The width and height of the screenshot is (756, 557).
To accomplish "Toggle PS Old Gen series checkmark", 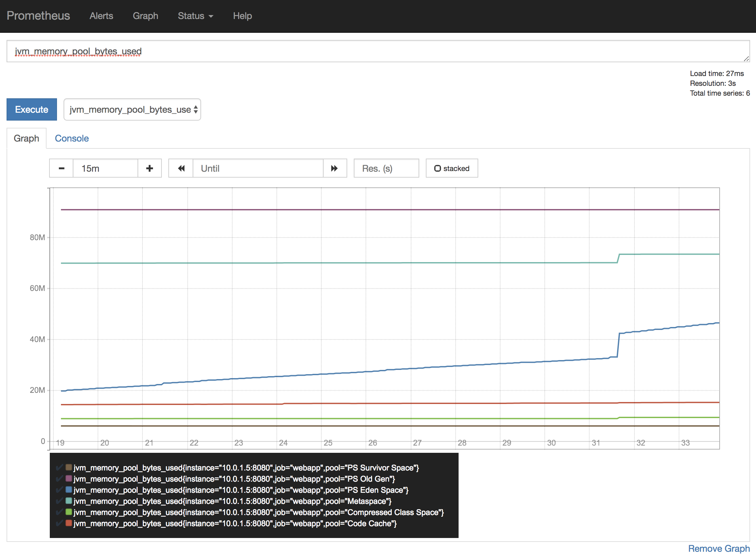I will [x=59, y=478].
